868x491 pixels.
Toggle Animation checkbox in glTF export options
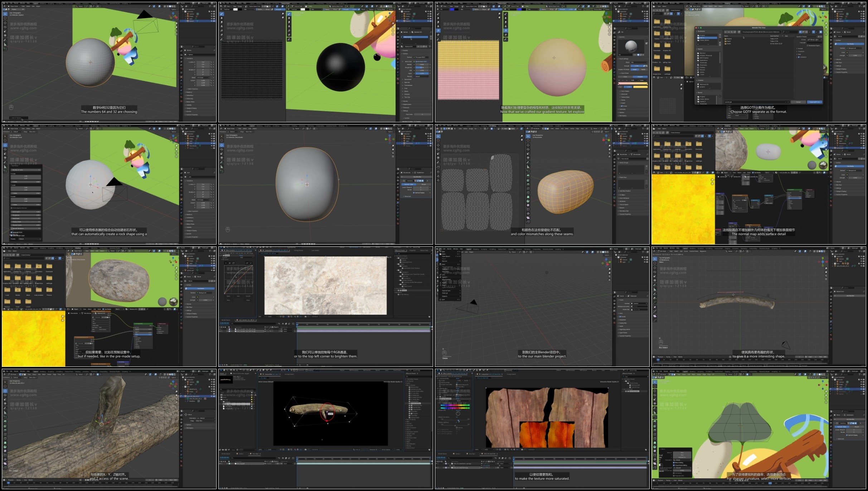[799, 57]
